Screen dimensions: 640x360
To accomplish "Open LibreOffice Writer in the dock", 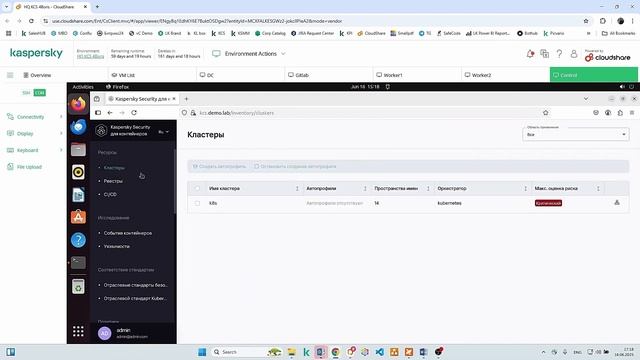I will click(x=78, y=195).
